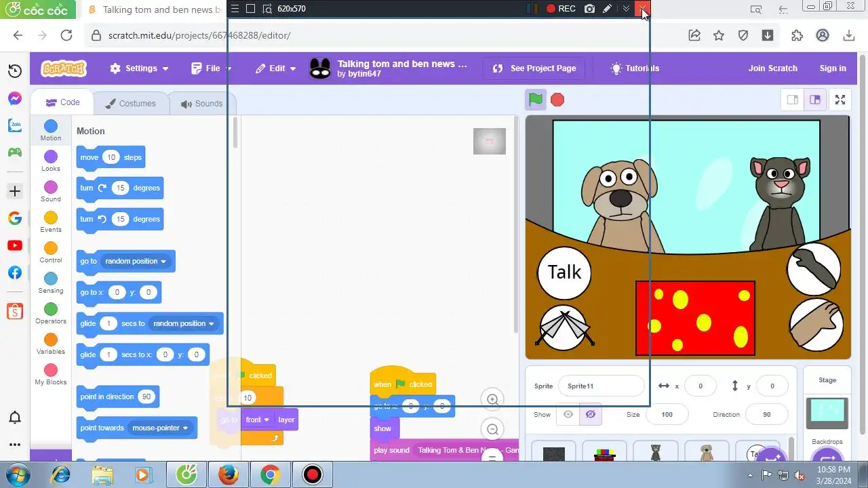Share the page from address bar

click(x=694, y=35)
